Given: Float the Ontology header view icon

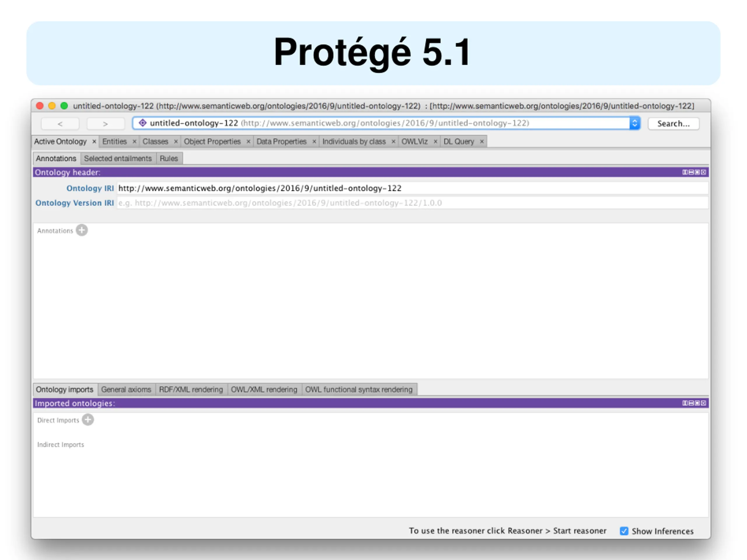Looking at the screenshot, I should (697, 172).
